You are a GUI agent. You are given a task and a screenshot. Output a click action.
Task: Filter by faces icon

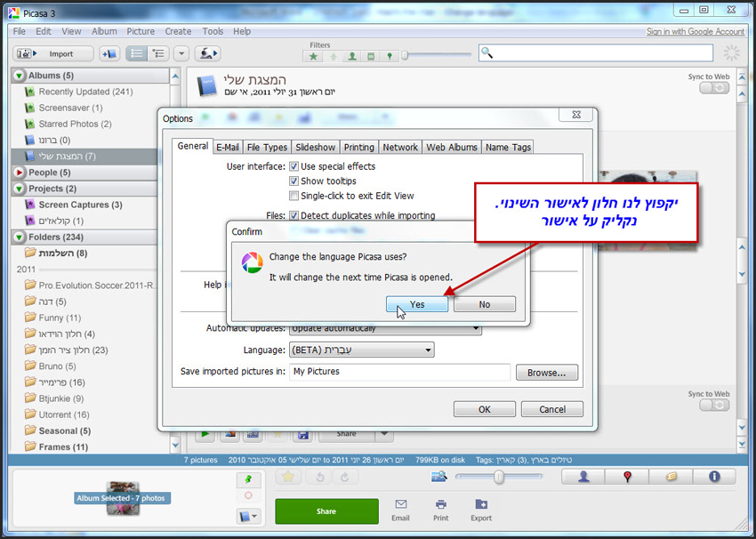point(352,56)
